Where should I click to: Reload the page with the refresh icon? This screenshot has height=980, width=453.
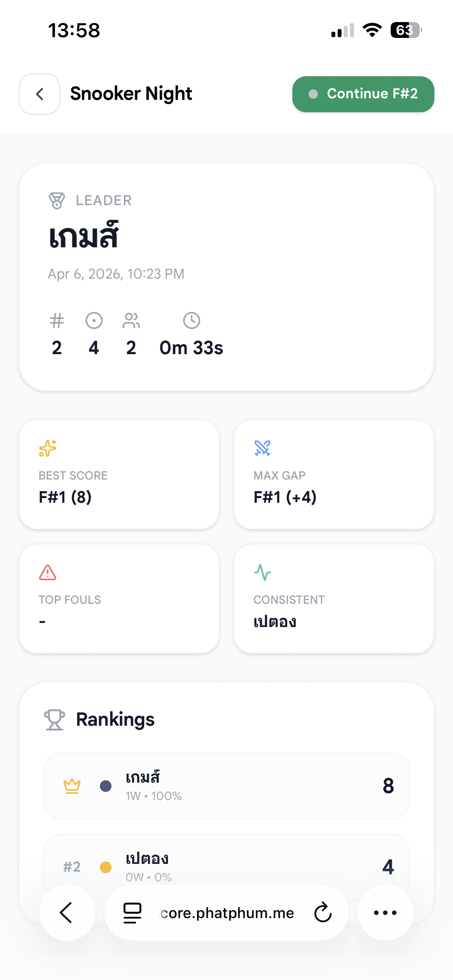323,913
